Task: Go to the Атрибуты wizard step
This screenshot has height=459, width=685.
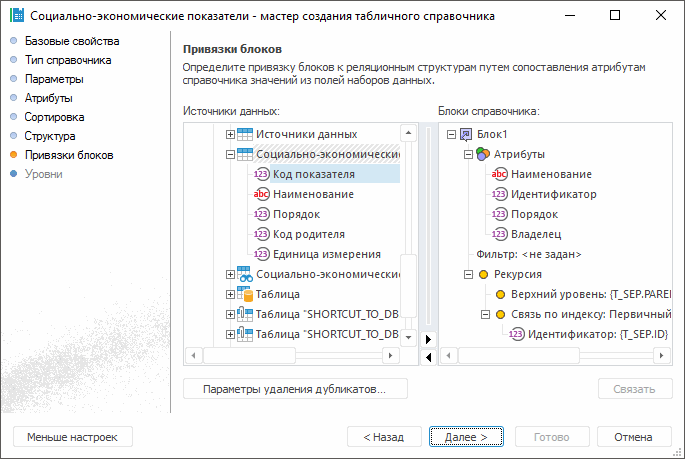Action: pyautogui.click(x=48, y=98)
